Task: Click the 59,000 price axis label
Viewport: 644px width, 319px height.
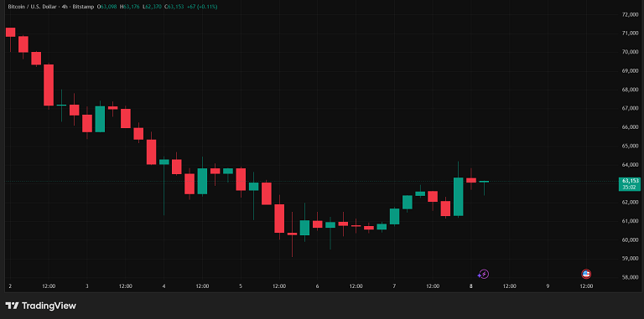Action: pos(630,259)
